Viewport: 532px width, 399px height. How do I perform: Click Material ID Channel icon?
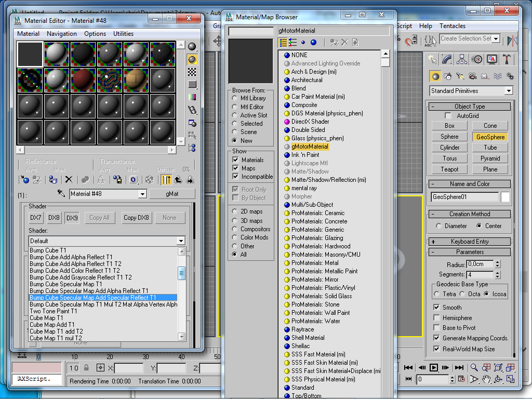134,179
